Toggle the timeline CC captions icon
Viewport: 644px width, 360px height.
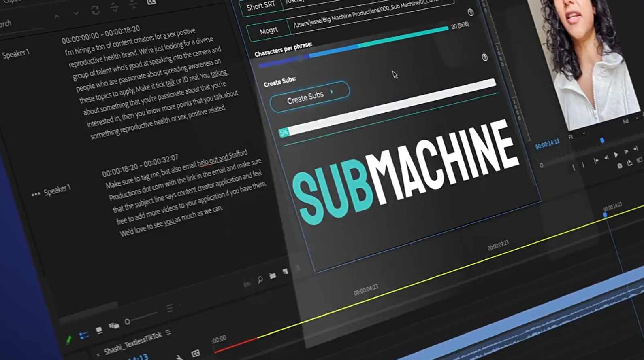coord(196,353)
